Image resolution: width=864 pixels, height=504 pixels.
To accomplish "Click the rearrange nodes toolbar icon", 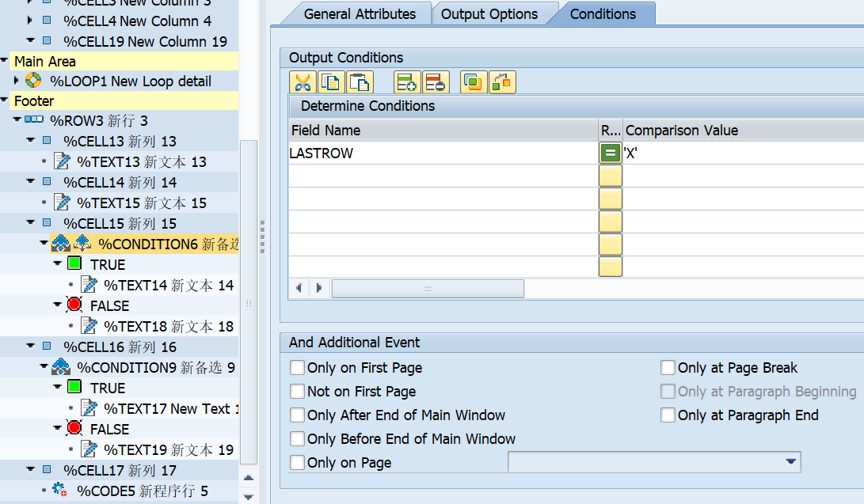I will (x=501, y=81).
